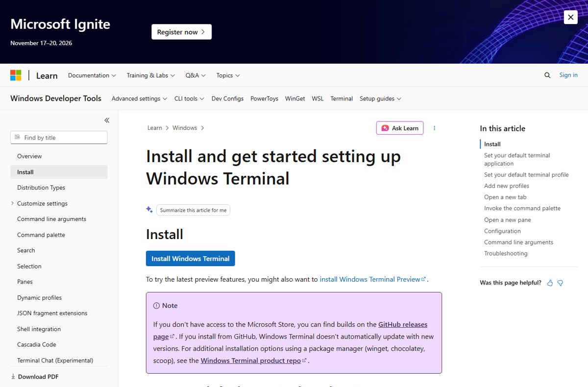Click Summarize this article for me
Viewport: 588px width, 387px height.
click(193, 210)
